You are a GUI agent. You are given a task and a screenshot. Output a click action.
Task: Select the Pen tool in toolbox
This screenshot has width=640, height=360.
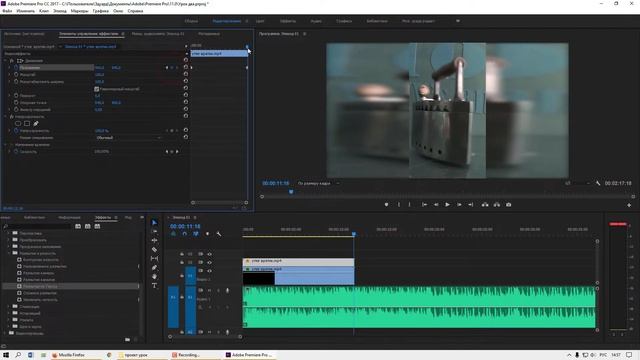154,267
